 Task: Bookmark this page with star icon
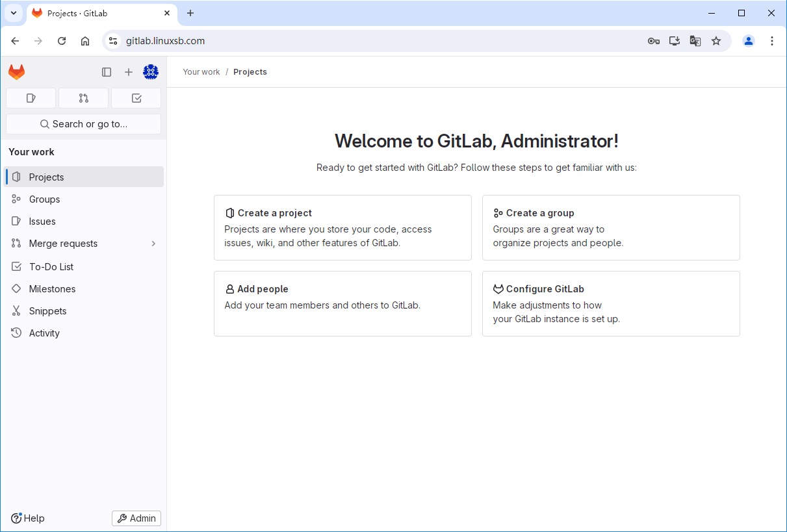pos(716,41)
